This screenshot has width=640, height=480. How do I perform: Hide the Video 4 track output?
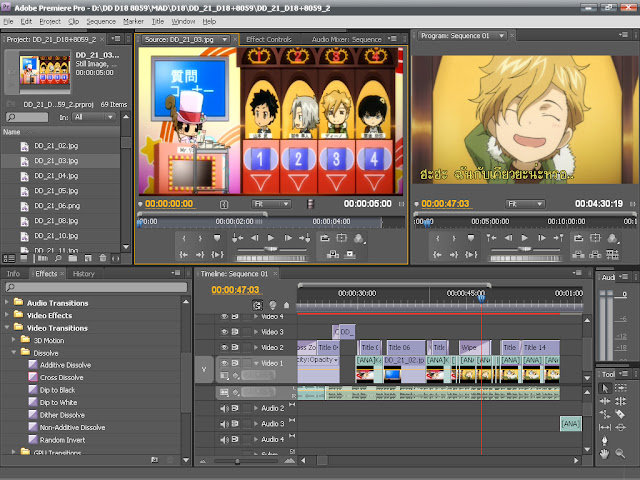[x=224, y=316]
